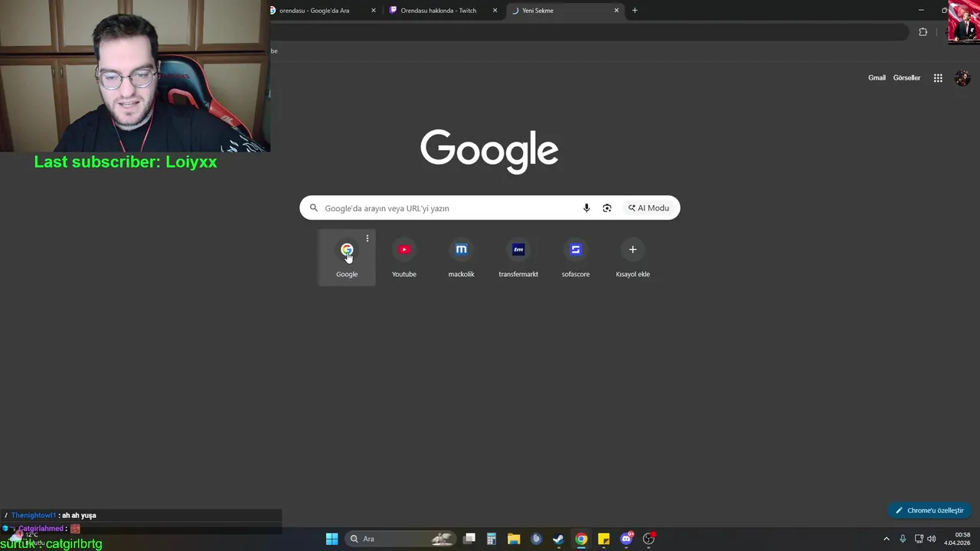Open Gmail link

(877, 77)
